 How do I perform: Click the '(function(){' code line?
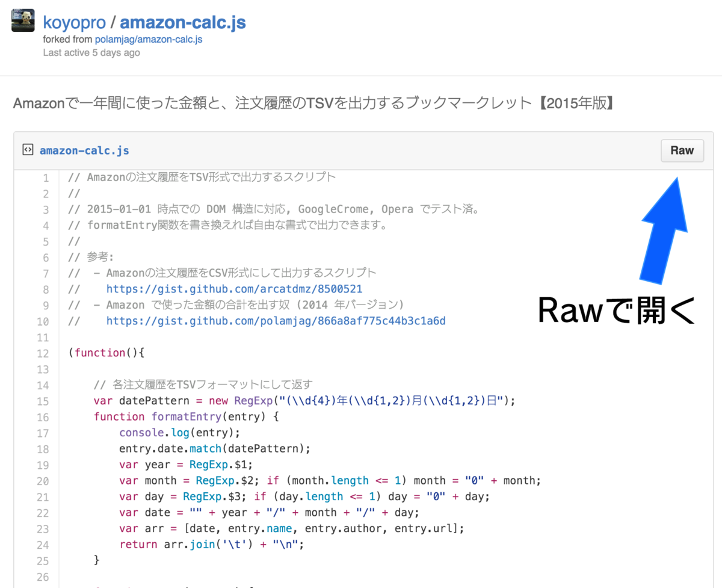point(107,353)
